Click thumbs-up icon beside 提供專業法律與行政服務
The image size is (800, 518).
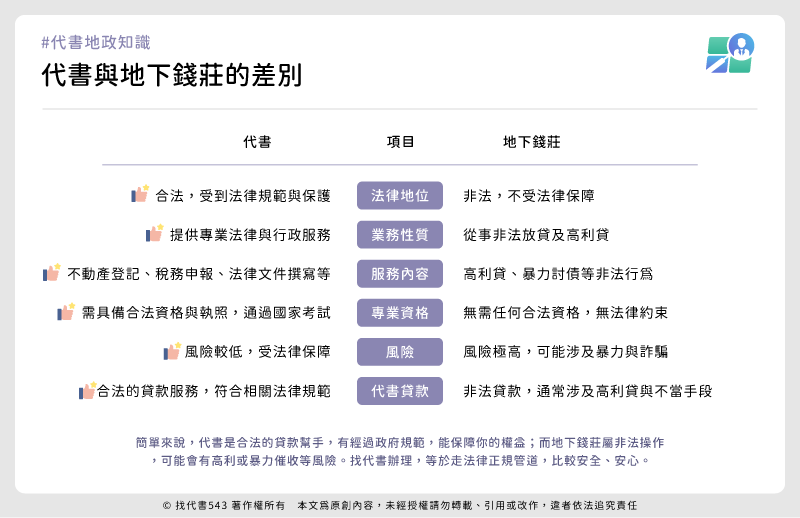[154, 234]
